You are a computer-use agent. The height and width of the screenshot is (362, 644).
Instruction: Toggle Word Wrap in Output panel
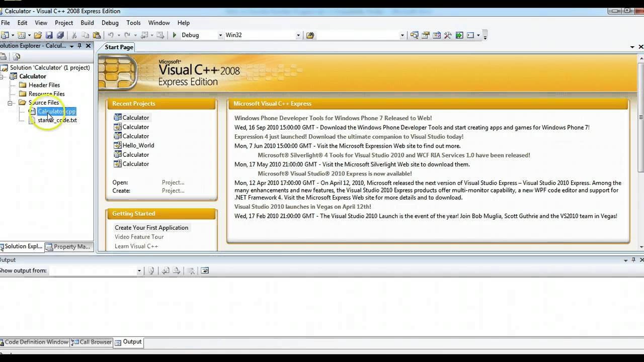pyautogui.click(x=205, y=270)
